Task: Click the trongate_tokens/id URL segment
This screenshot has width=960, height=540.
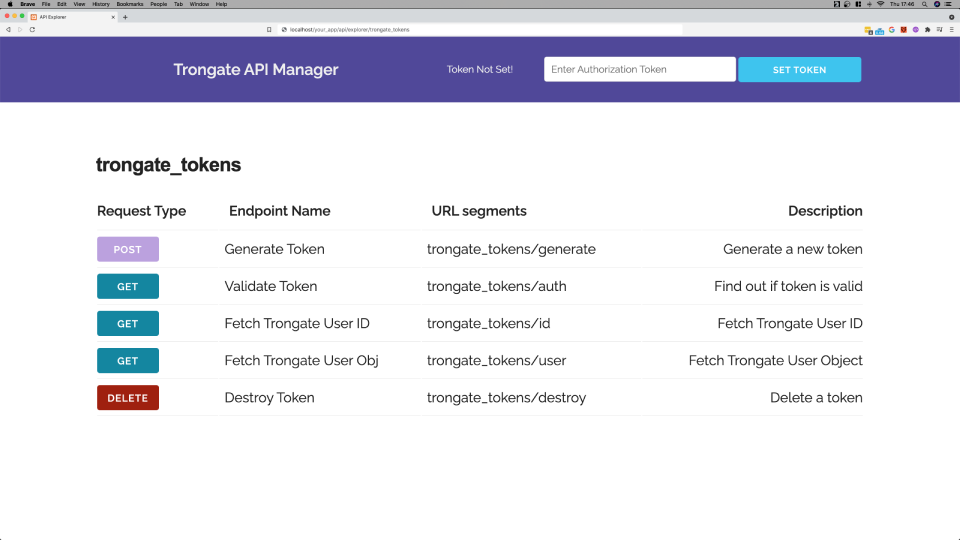Action: tap(489, 323)
